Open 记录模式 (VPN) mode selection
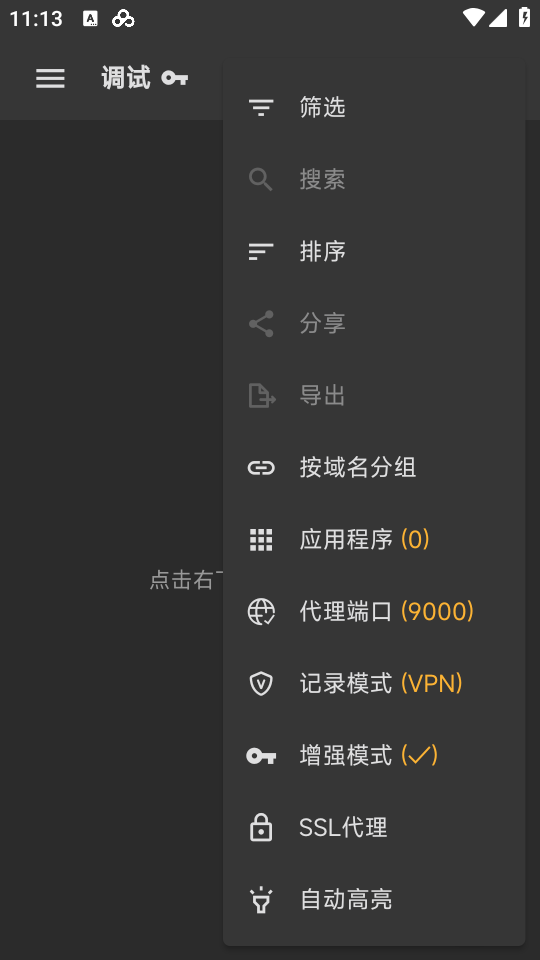The image size is (540, 960). pyautogui.click(x=374, y=684)
